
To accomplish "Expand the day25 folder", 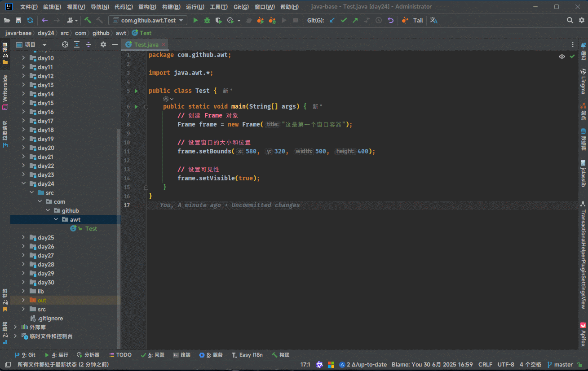I will point(23,237).
